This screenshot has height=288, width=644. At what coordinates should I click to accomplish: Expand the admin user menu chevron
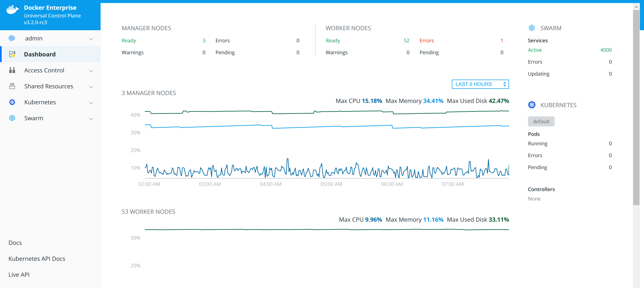coord(91,39)
